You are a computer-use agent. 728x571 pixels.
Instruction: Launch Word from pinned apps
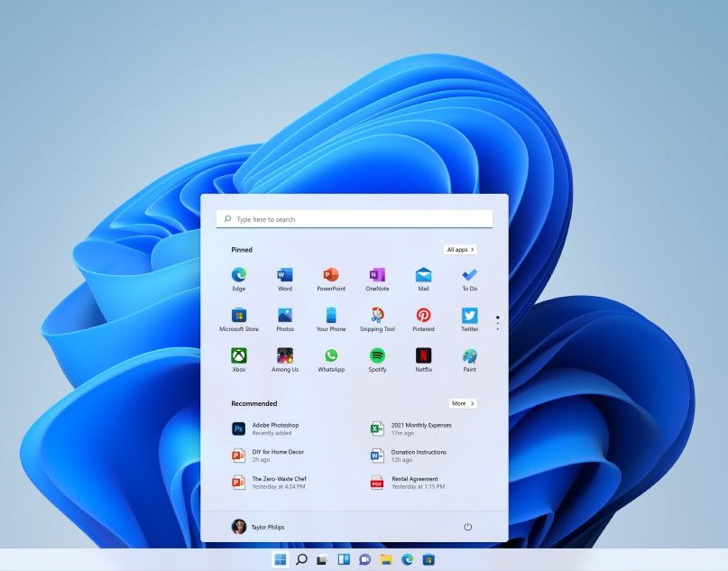[284, 279]
